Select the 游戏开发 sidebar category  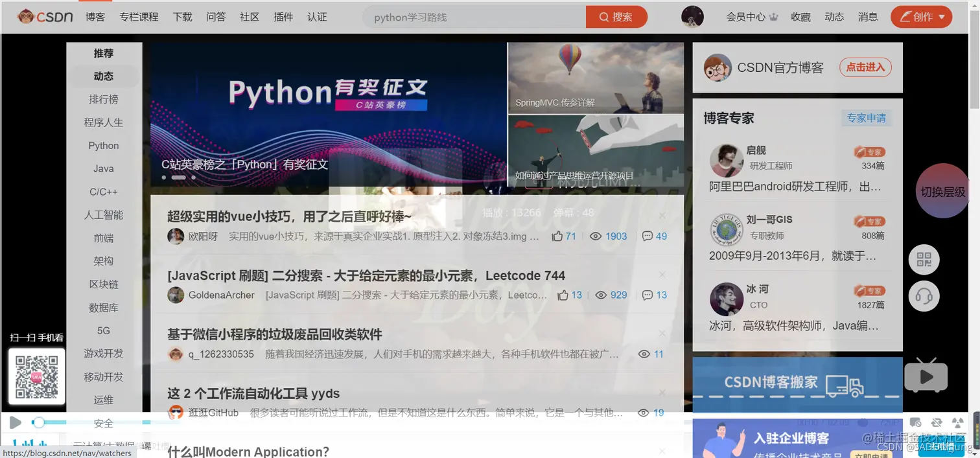pyautogui.click(x=104, y=354)
